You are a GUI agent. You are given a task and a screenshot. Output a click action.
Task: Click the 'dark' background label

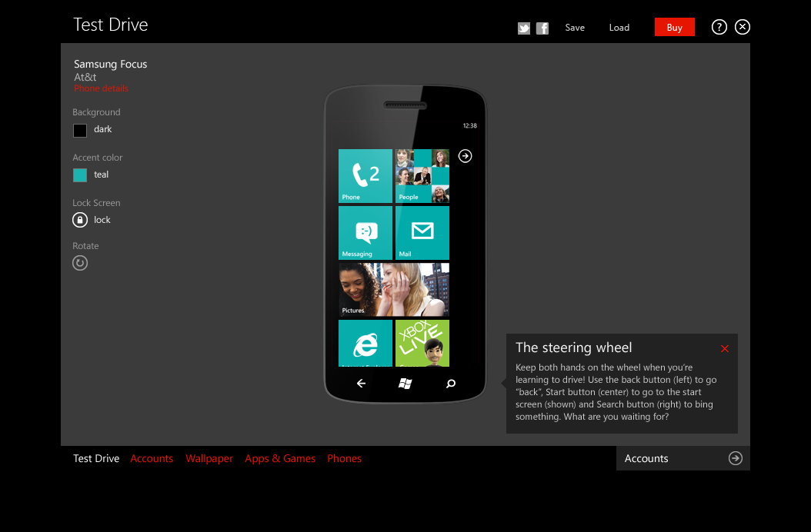[102, 129]
